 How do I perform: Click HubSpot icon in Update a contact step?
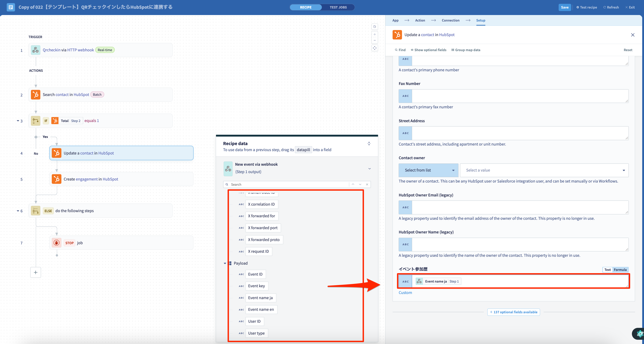coord(56,153)
